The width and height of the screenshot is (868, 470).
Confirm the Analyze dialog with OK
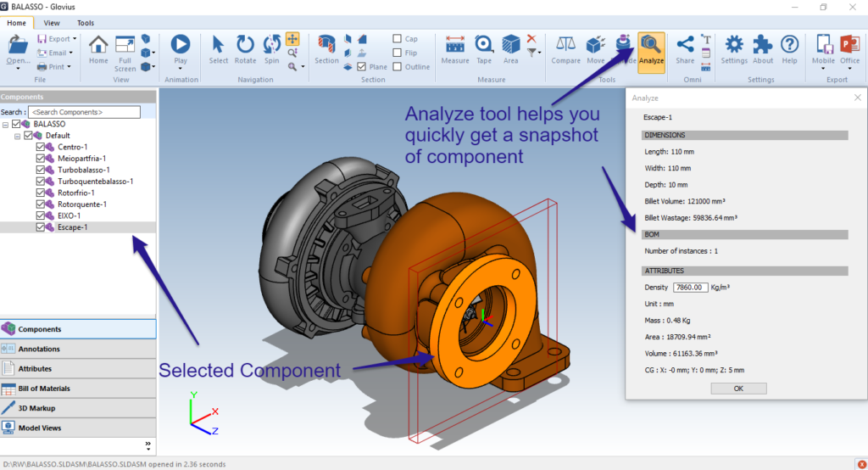click(x=738, y=389)
